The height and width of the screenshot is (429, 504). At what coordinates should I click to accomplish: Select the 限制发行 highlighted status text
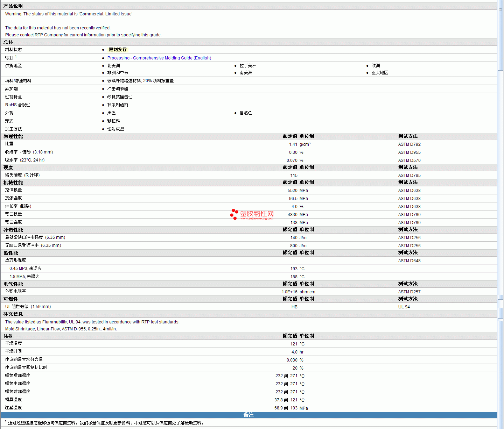pyautogui.click(x=118, y=50)
